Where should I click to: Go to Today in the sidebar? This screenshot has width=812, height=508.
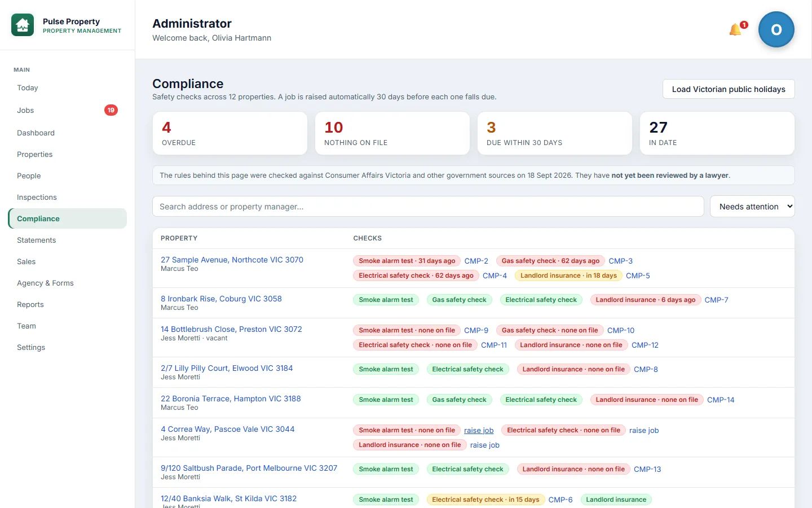[x=68, y=88]
